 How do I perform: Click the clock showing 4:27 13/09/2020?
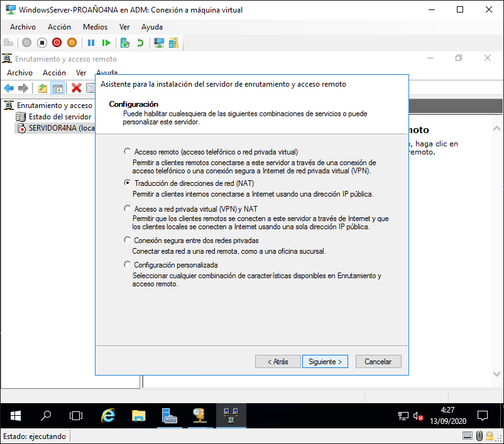(448, 416)
